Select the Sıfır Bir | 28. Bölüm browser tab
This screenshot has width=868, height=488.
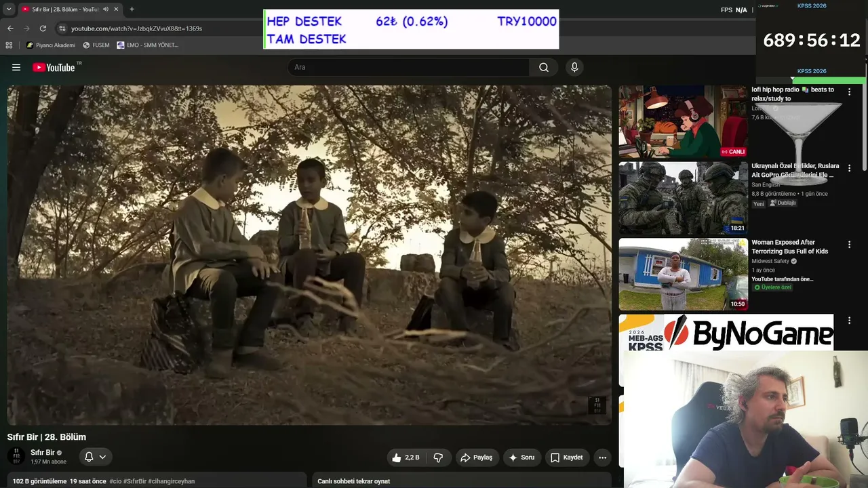point(69,9)
